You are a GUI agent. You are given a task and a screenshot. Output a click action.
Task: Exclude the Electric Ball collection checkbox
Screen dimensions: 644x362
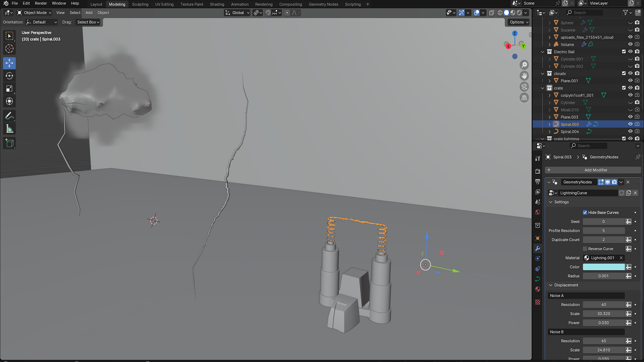click(624, 52)
